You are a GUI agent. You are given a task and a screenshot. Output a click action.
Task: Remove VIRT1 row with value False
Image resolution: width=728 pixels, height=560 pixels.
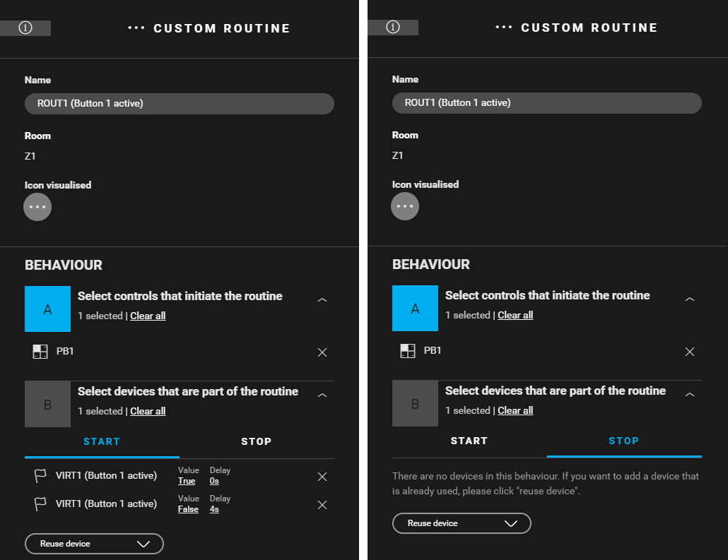tap(322, 505)
